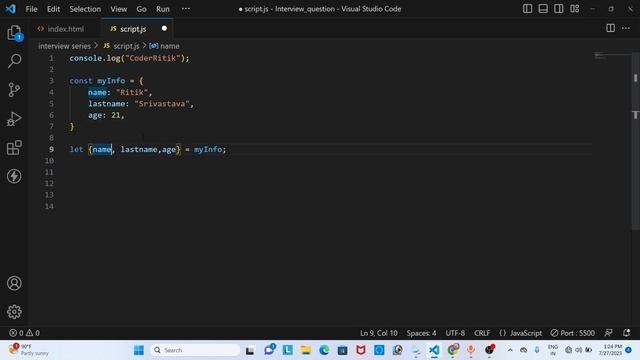
Task: Open the Thunder Client lightning icon
Action: (x=14, y=176)
